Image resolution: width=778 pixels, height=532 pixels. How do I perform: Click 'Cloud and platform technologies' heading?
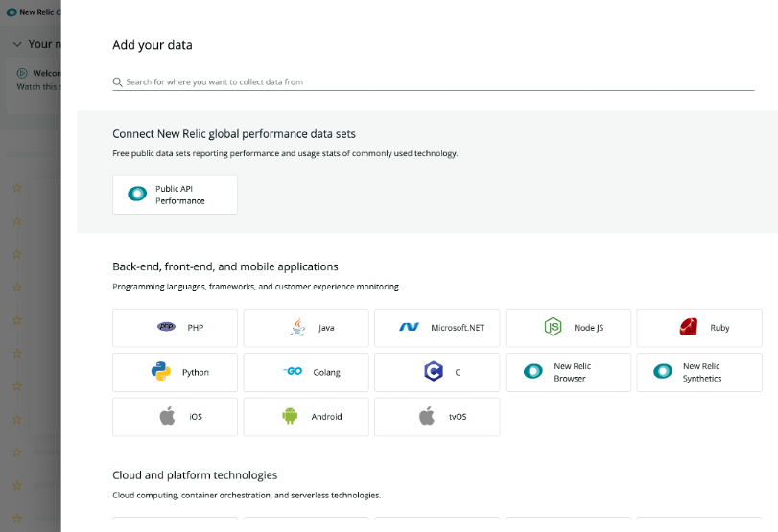195,475
